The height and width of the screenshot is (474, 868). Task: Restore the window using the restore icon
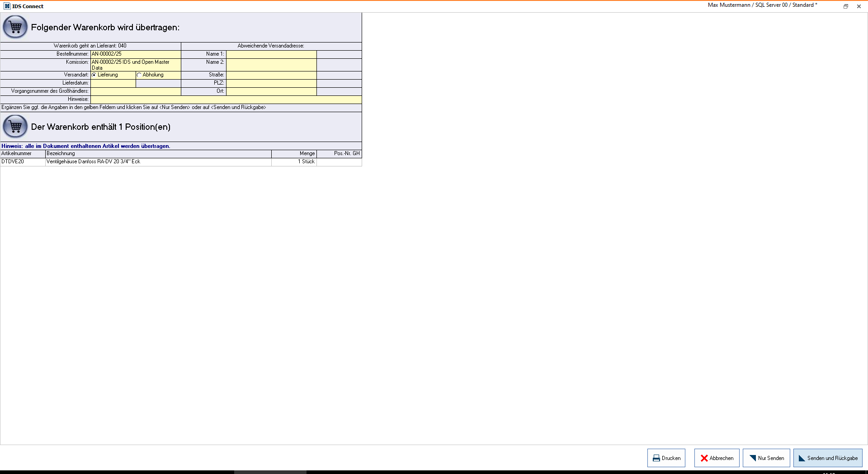point(845,6)
